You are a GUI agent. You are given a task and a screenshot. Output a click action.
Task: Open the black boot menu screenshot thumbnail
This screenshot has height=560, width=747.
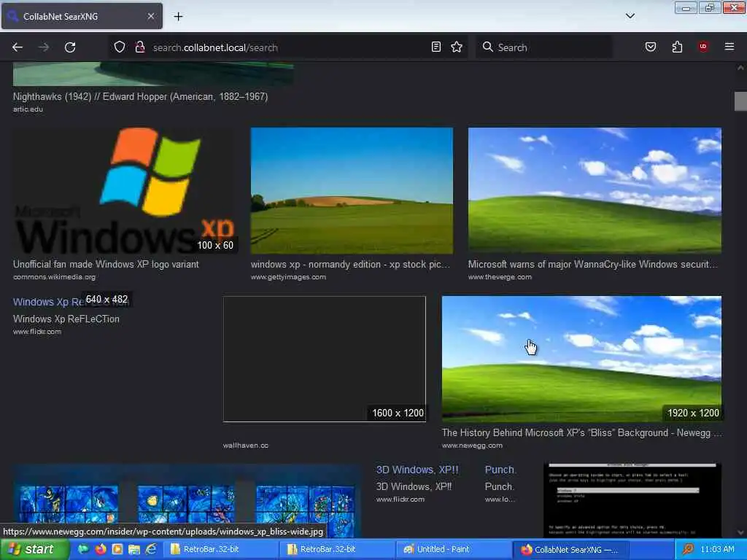pyautogui.click(x=632, y=501)
